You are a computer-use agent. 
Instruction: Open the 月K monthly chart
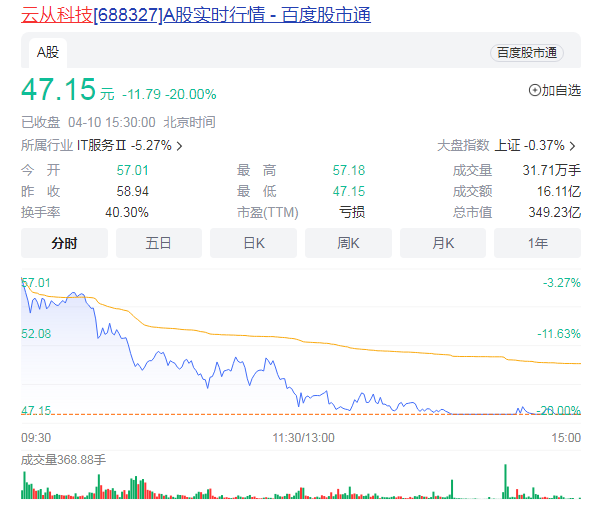(x=442, y=243)
